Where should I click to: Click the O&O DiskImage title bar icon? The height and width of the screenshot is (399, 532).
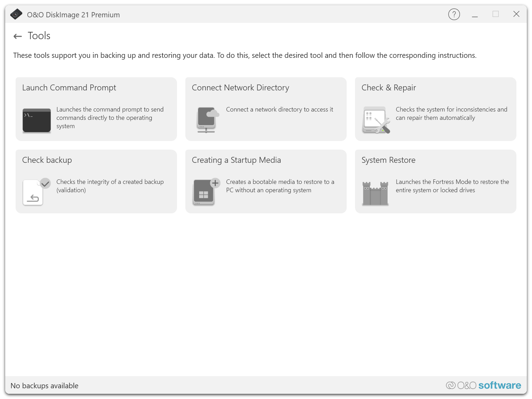pyautogui.click(x=16, y=14)
